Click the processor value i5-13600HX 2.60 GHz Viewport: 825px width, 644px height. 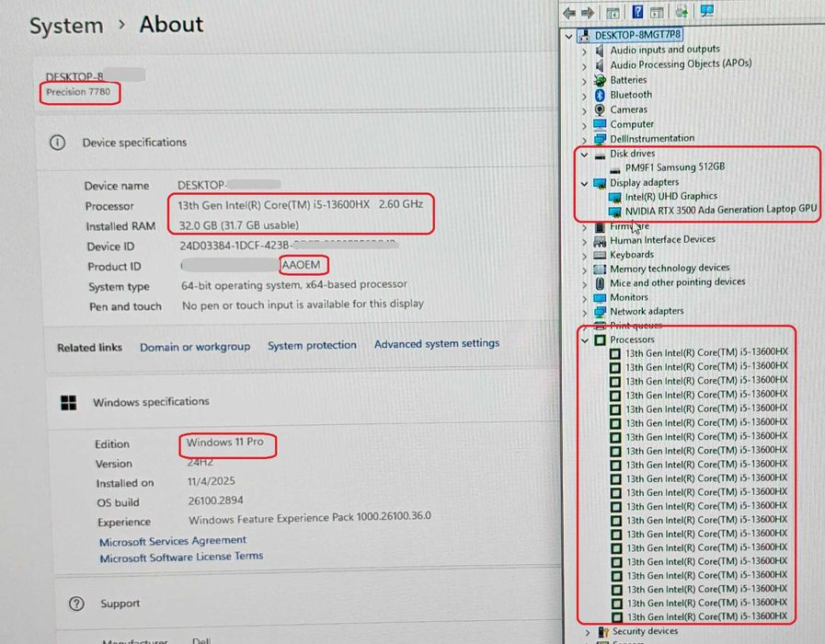click(300, 204)
